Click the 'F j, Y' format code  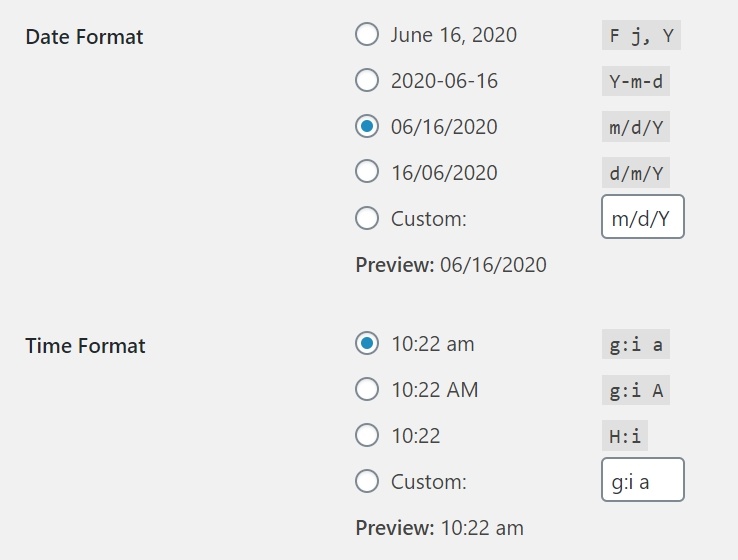point(641,36)
